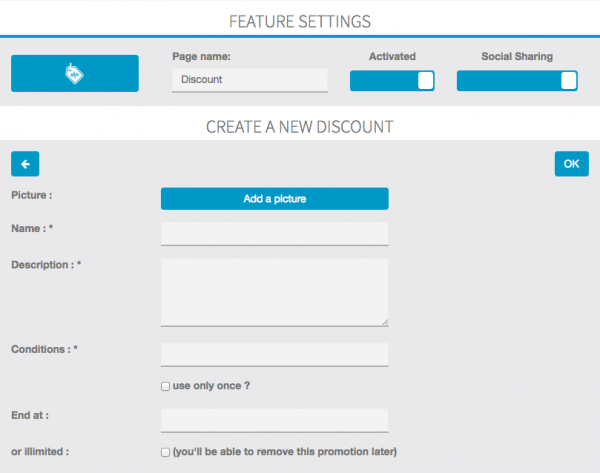Check the 'use only once' checkbox

[x=166, y=386]
